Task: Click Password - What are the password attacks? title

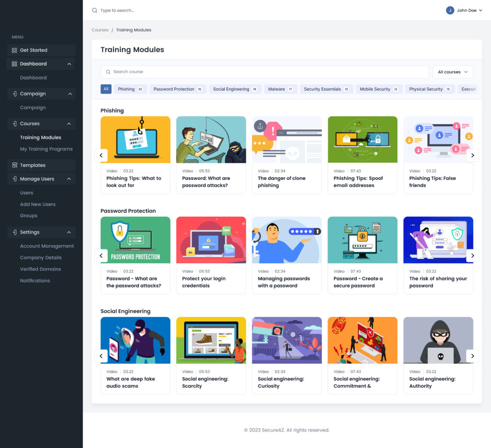Action: coord(134,282)
